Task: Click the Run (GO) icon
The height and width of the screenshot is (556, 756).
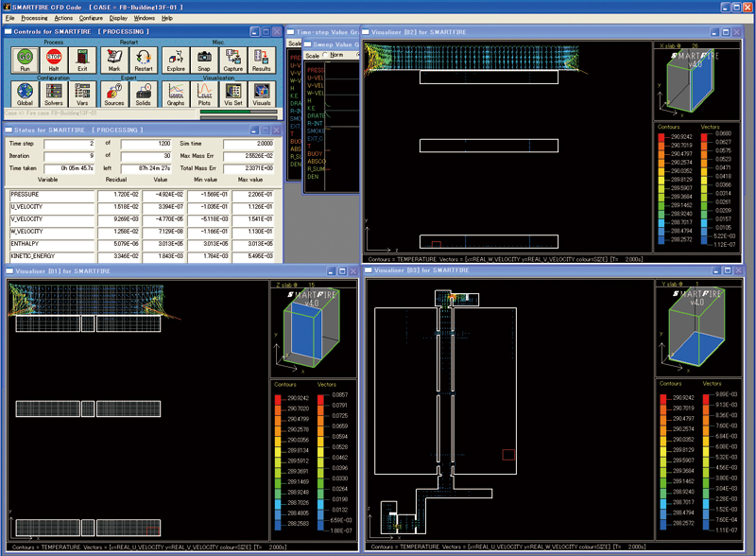Action: [x=26, y=60]
